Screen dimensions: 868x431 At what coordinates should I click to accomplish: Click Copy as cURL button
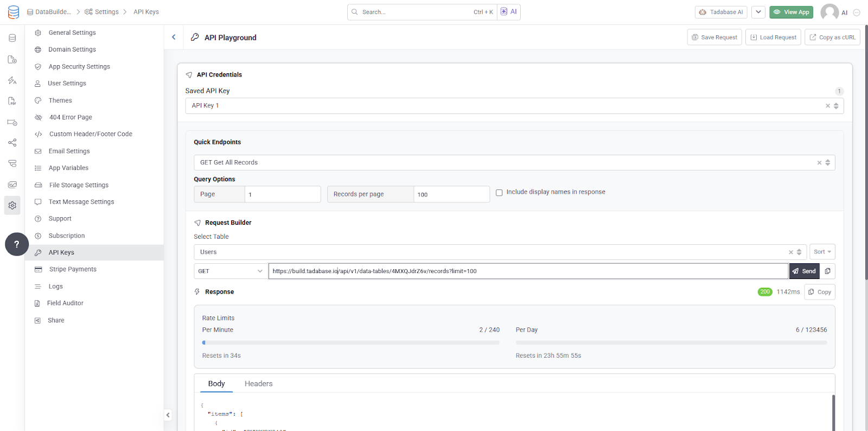point(832,37)
